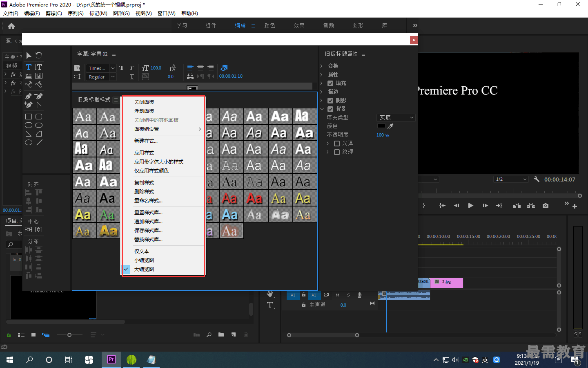Go to the In point in the program monitor
The width and height of the screenshot is (588, 368).
pos(442,206)
